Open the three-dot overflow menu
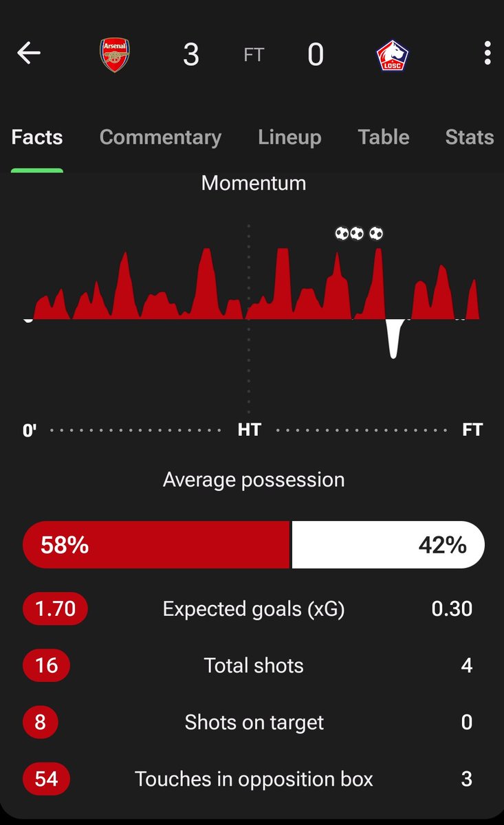 pyautogui.click(x=487, y=53)
